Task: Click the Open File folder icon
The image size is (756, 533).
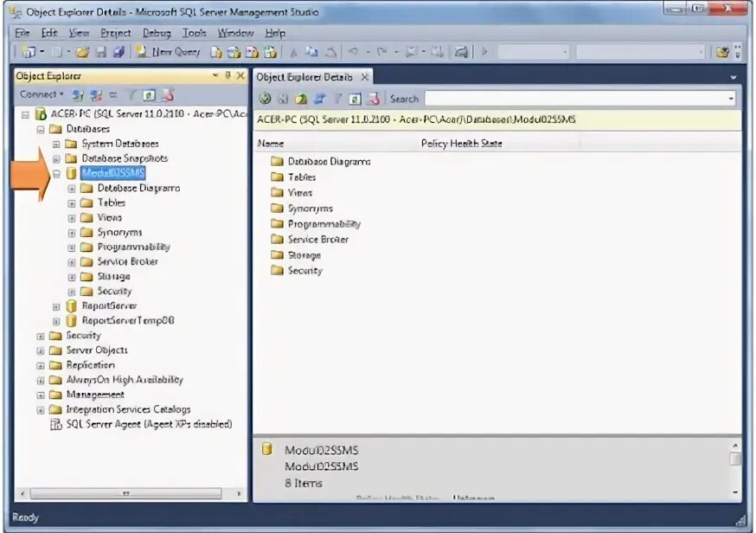Action: (82, 52)
